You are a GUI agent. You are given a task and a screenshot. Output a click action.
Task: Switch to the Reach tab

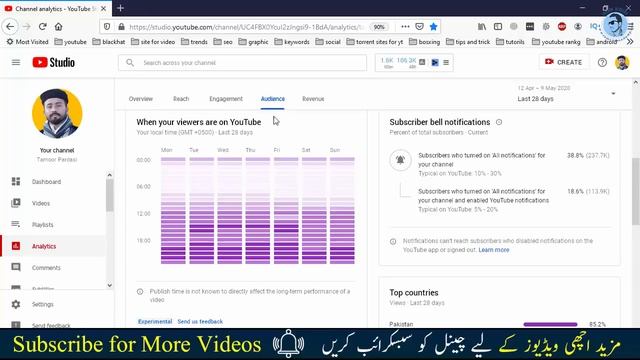pos(181,99)
